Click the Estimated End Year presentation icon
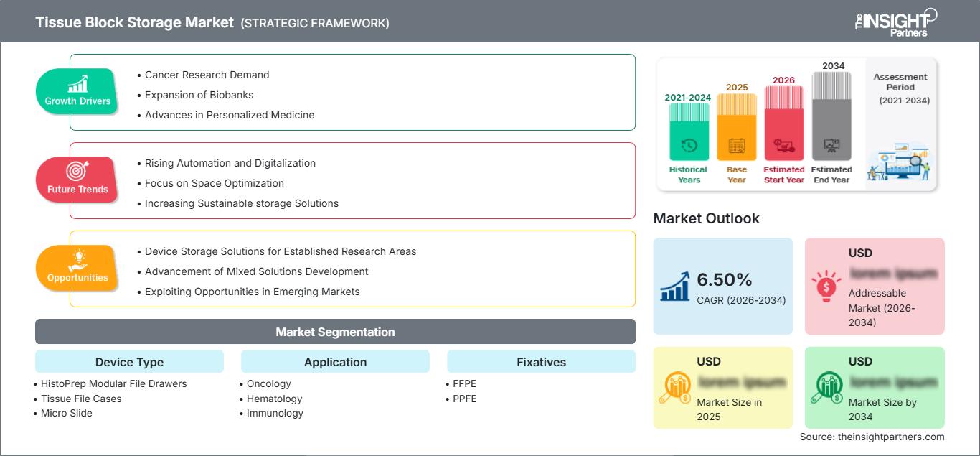Image resolution: width=980 pixels, height=456 pixels. coord(831,145)
